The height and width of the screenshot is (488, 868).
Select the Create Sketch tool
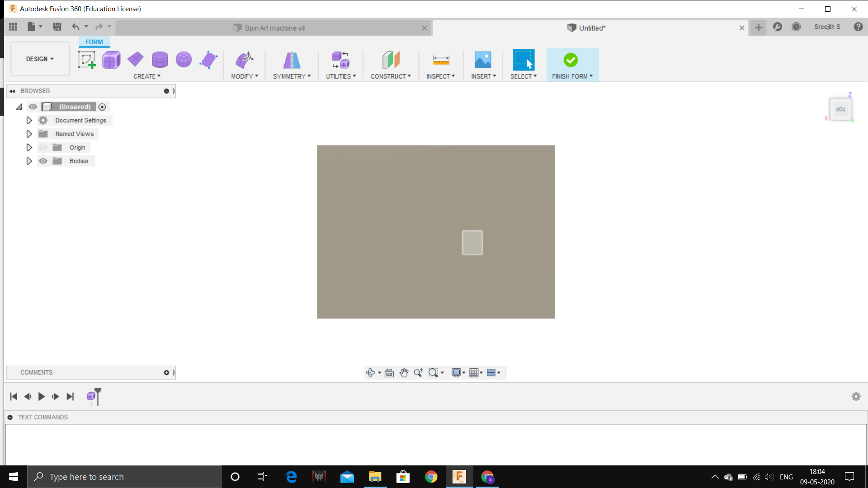(86, 60)
